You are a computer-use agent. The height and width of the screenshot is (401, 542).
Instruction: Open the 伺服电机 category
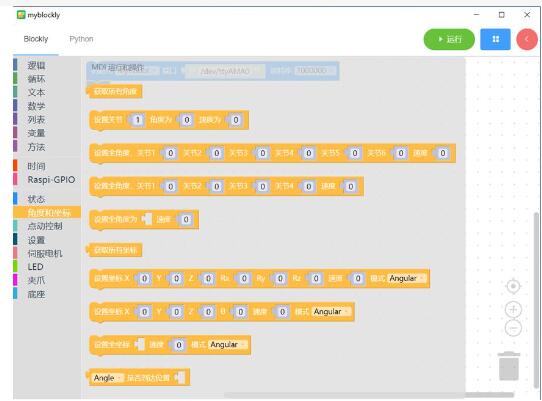pyautogui.click(x=45, y=253)
